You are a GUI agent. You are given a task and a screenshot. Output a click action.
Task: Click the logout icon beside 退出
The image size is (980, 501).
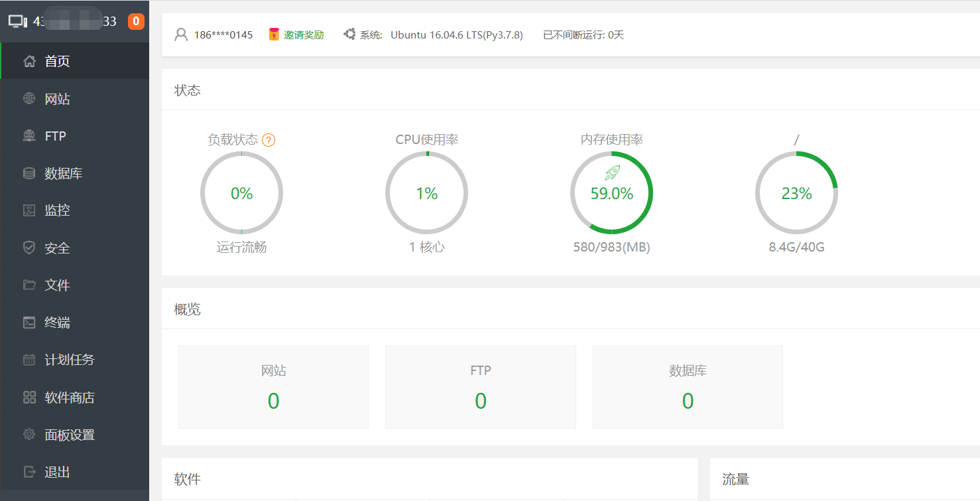[x=29, y=472]
